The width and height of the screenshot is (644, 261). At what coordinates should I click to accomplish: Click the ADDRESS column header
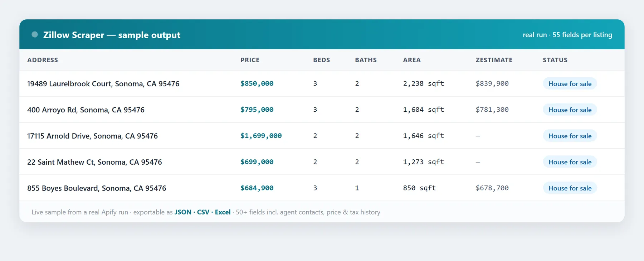[43, 60]
